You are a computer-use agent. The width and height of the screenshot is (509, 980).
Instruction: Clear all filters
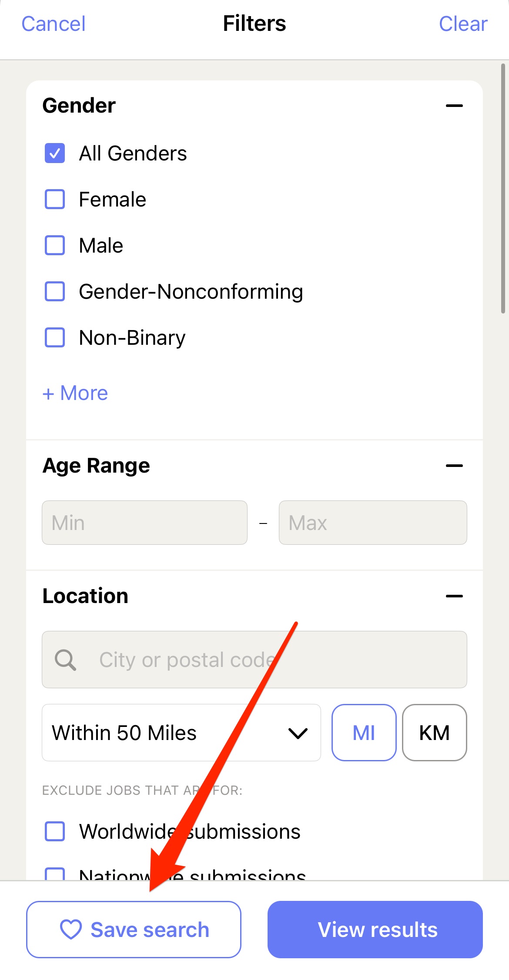(463, 24)
